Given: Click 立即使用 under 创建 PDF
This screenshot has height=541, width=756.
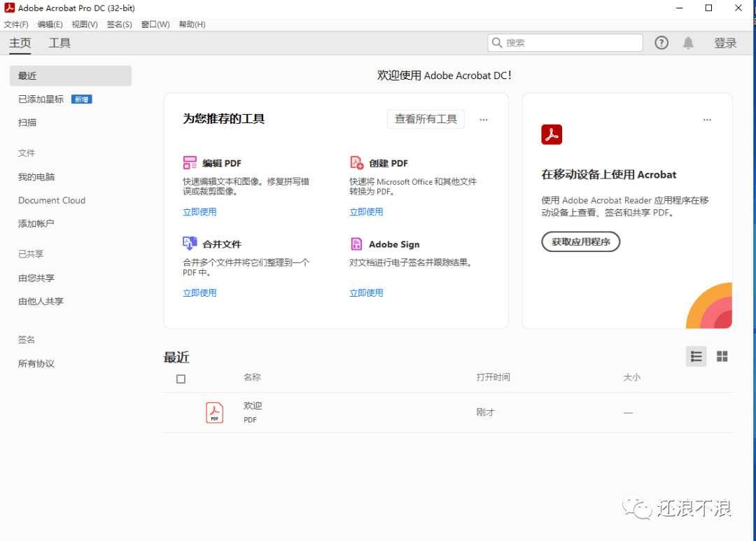Looking at the screenshot, I should point(366,211).
